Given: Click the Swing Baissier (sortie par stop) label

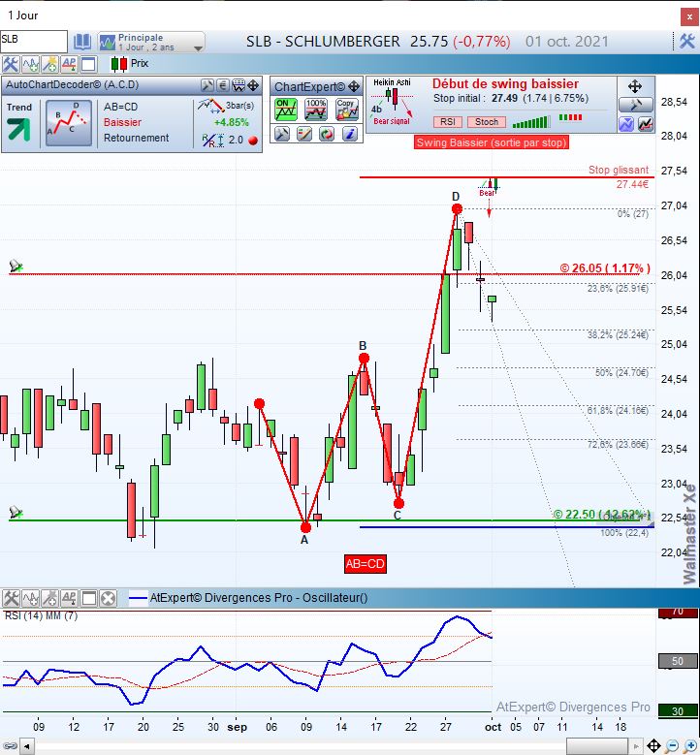Looking at the screenshot, I should point(492,142).
